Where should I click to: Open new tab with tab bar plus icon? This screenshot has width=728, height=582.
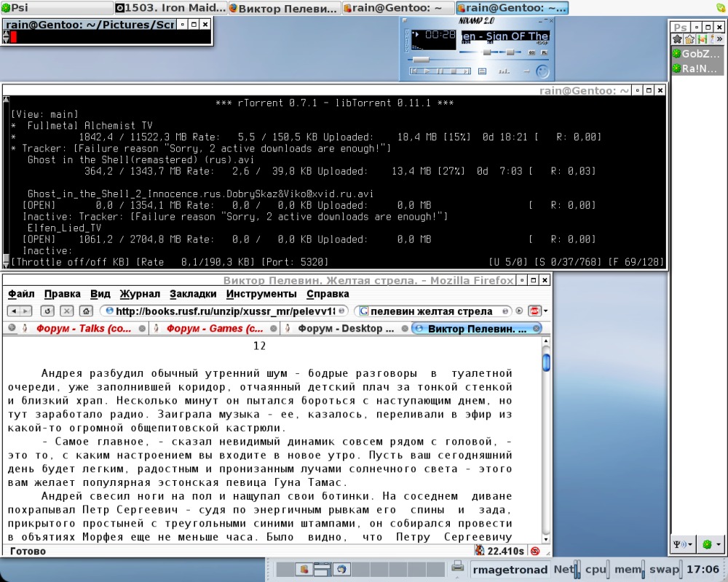point(12,328)
